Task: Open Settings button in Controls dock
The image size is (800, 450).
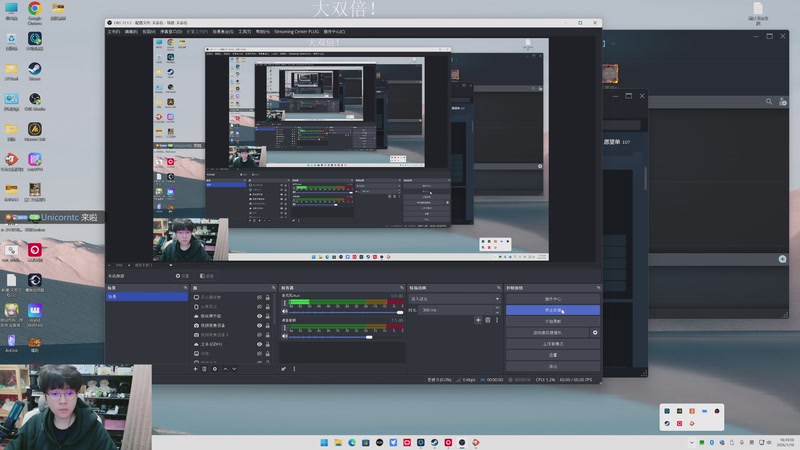Action: click(x=553, y=355)
